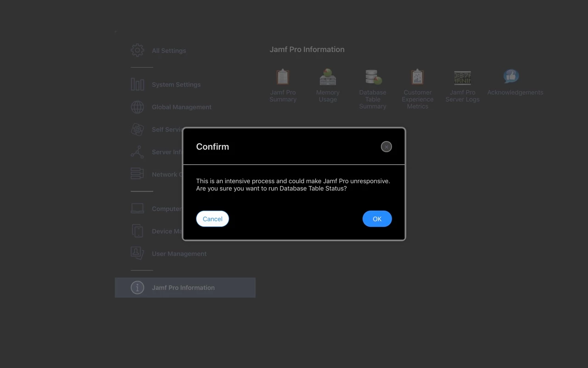Click the User Management icon
588x368 pixels.
coord(137,253)
